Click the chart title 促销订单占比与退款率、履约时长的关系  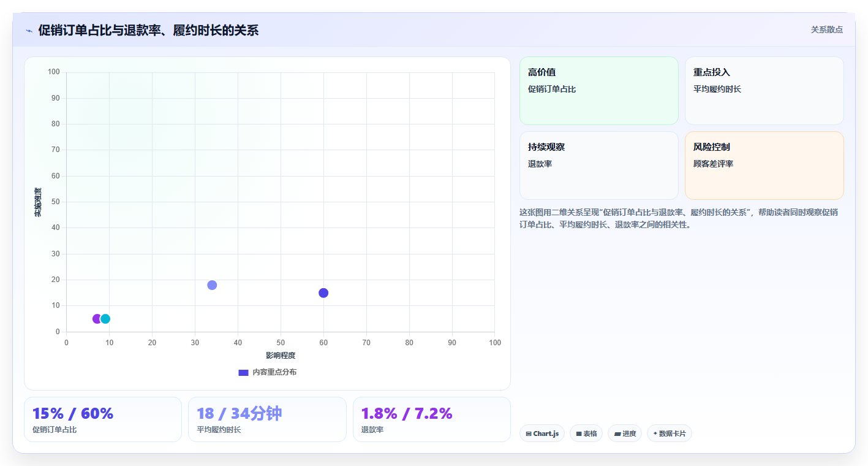point(148,30)
